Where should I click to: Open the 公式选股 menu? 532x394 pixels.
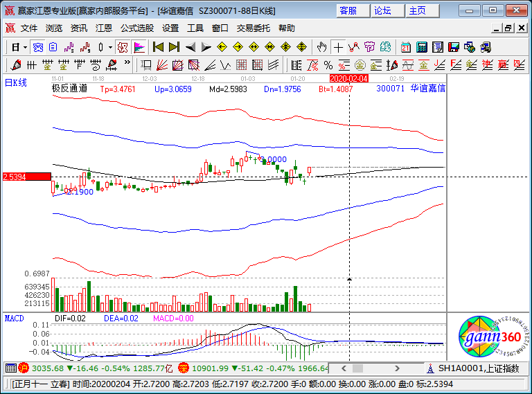[137, 28]
